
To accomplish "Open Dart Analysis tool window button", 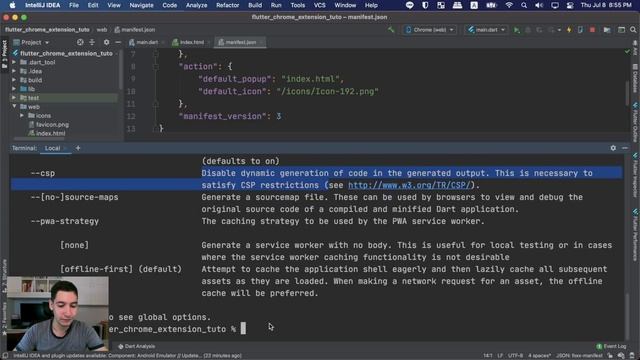I will [x=136, y=346].
